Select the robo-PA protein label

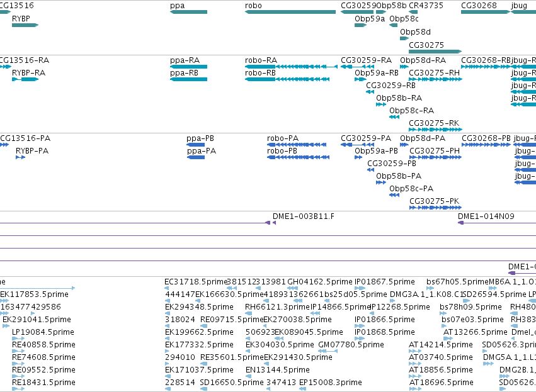(283, 138)
